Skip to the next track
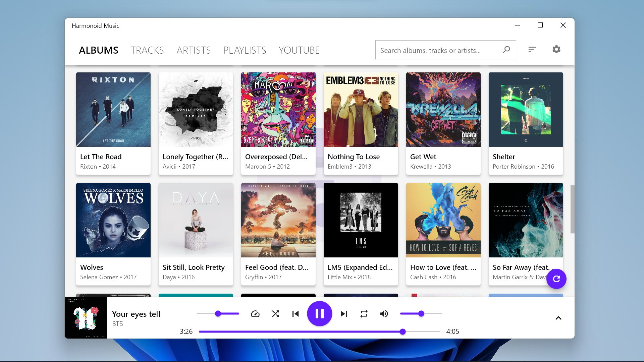Viewport: 644px width, 362px height. click(344, 314)
